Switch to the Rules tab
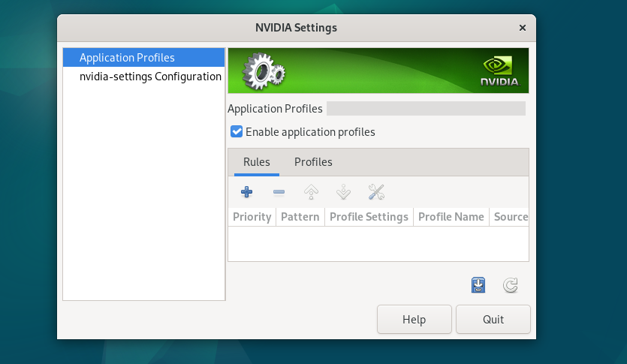This screenshot has height=364, width=627. click(257, 162)
